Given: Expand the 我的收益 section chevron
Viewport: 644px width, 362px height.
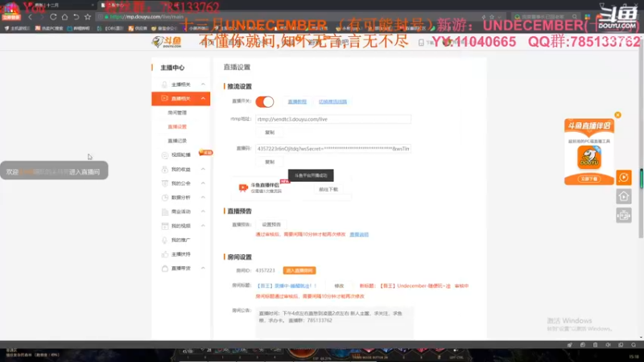Looking at the screenshot, I should click(203, 169).
